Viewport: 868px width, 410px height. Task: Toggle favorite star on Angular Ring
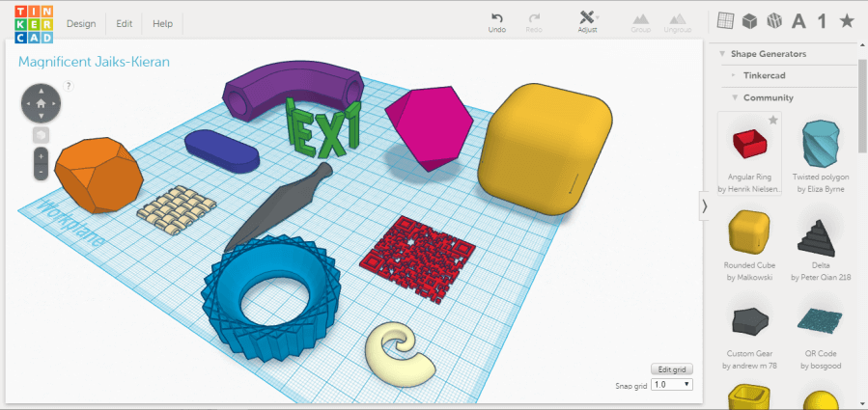pyautogui.click(x=772, y=121)
